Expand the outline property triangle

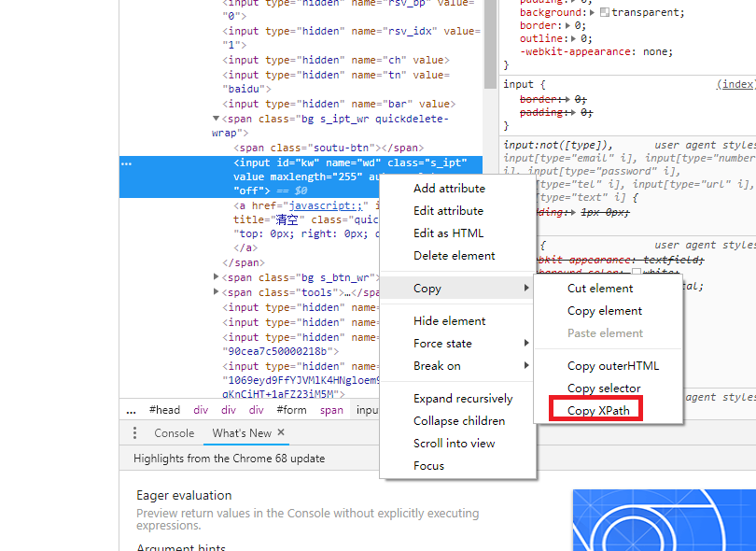[x=573, y=38]
